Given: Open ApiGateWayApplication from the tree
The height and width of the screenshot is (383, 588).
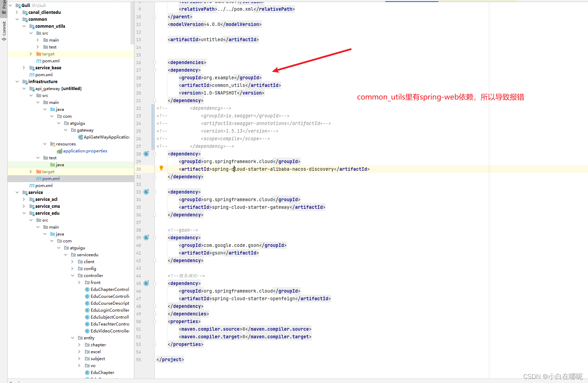Looking at the screenshot, I should (104, 137).
